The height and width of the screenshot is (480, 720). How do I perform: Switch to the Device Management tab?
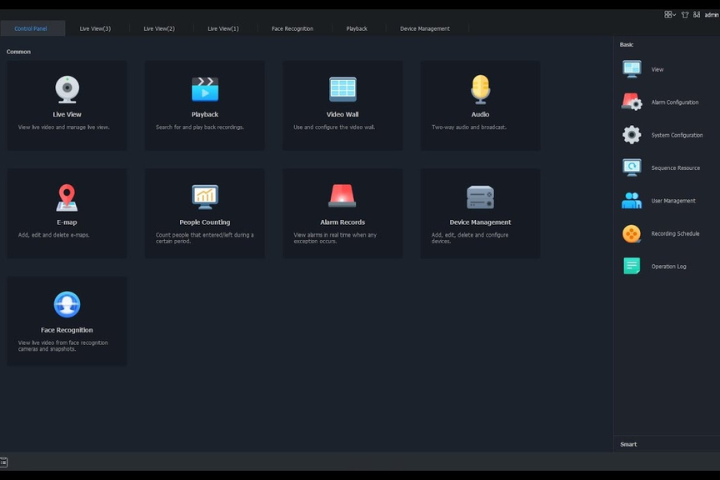pyautogui.click(x=425, y=28)
